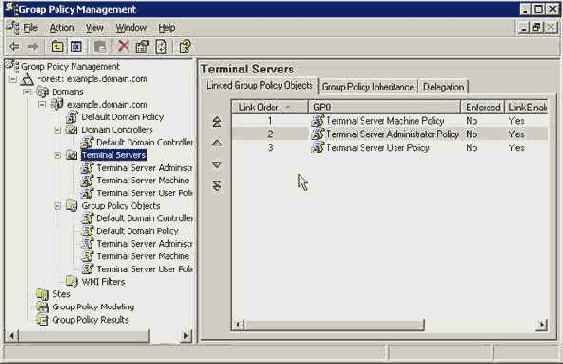Sort by the GPO column header
This screenshot has height=364, width=563.
(x=385, y=107)
